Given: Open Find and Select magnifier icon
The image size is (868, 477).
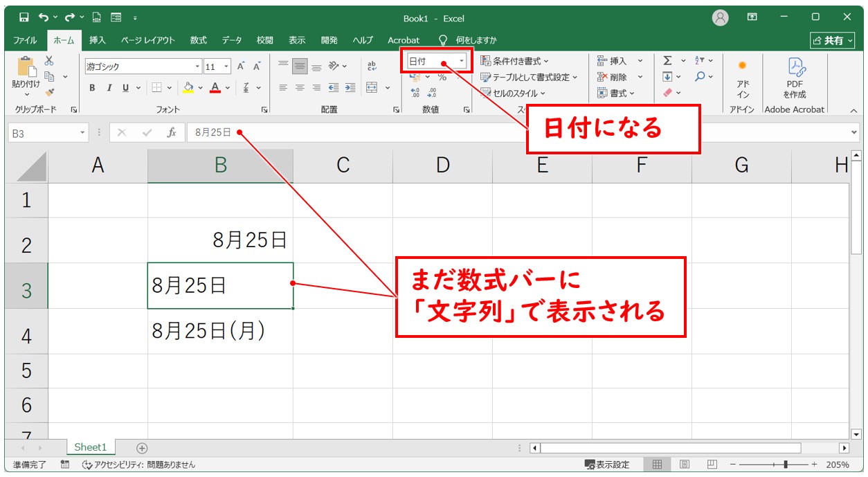Looking at the screenshot, I should (x=700, y=76).
